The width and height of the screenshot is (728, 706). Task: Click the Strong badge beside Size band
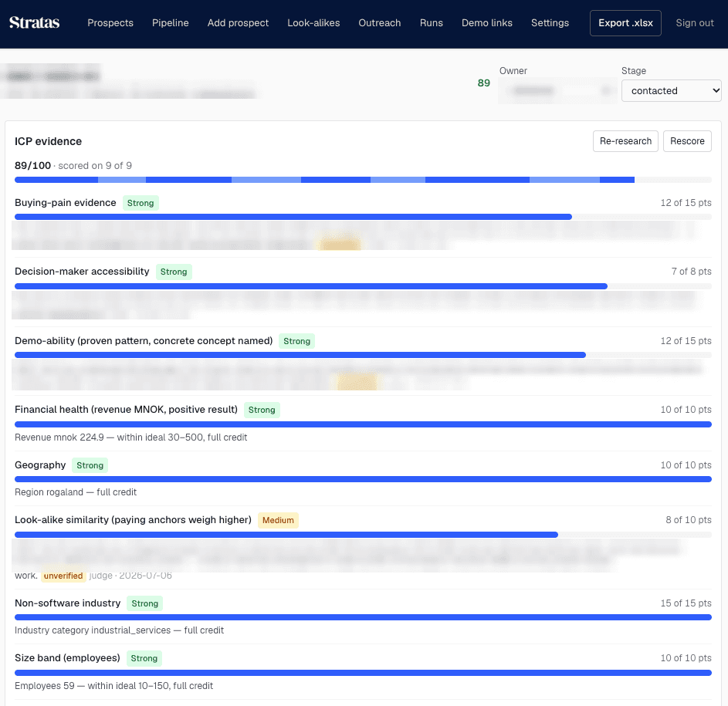point(144,658)
